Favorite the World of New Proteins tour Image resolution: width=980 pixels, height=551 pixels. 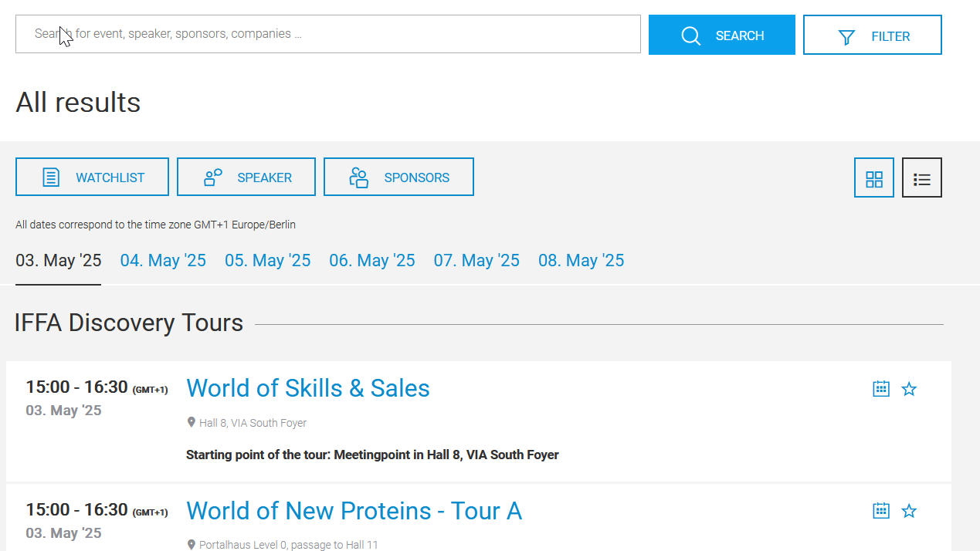click(910, 511)
